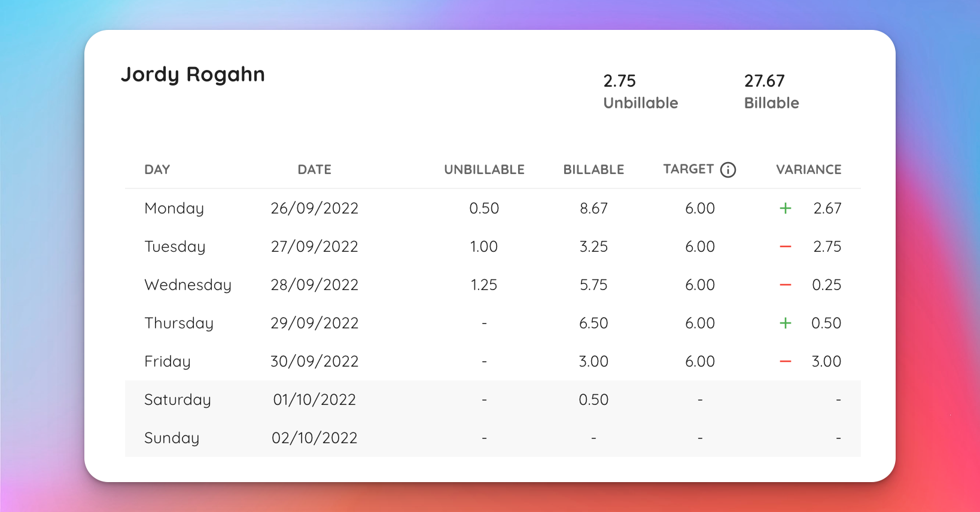Select the Jordy Rogahn name heading
The width and height of the screenshot is (980, 512).
click(193, 75)
